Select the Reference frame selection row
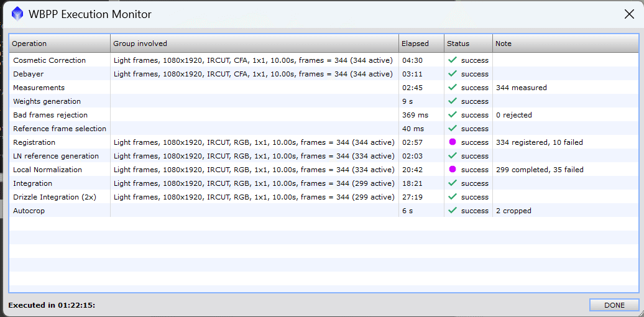644x317 pixels. pos(324,129)
